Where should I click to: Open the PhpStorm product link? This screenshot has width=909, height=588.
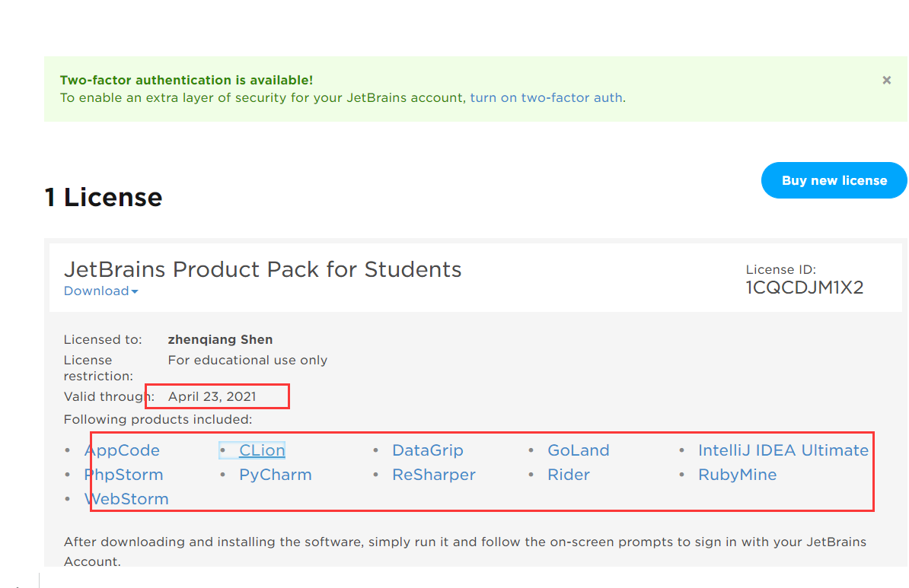(x=123, y=475)
